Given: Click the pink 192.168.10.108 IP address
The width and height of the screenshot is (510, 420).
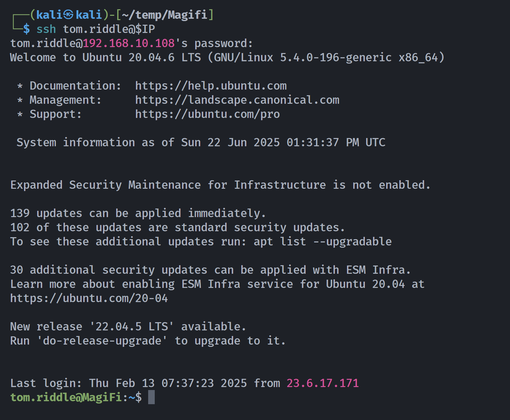Looking at the screenshot, I should [129, 43].
